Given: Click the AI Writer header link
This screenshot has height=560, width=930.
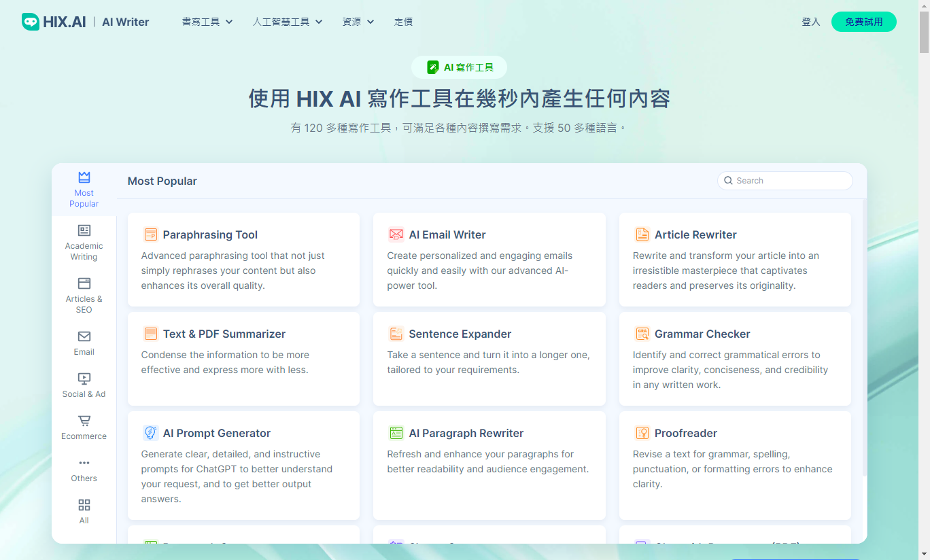Looking at the screenshot, I should [x=126, y=22].
